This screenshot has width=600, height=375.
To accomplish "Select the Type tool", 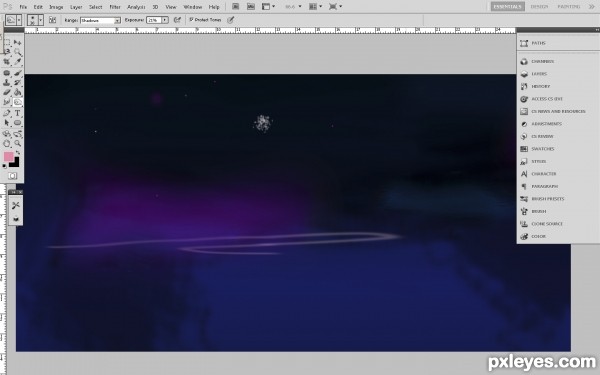I will coord(18,113).
